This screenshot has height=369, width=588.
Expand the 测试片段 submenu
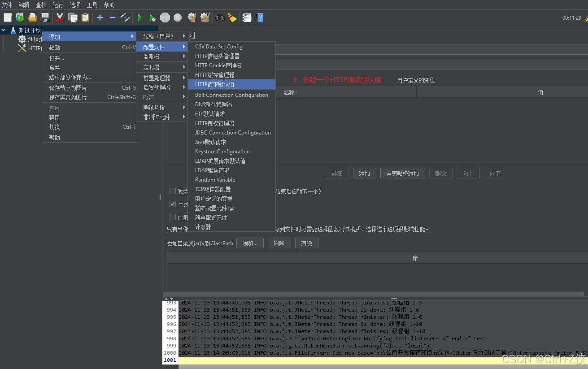coord(162,108)
